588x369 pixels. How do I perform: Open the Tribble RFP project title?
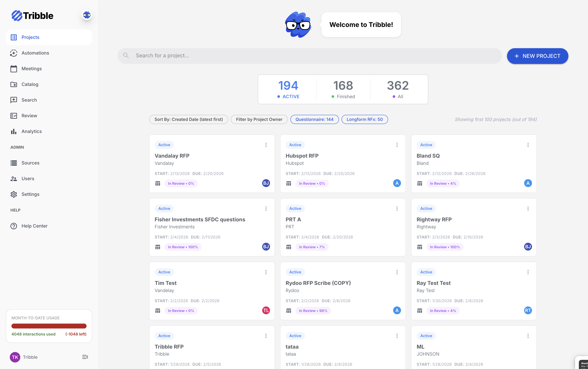pos(169,347)
